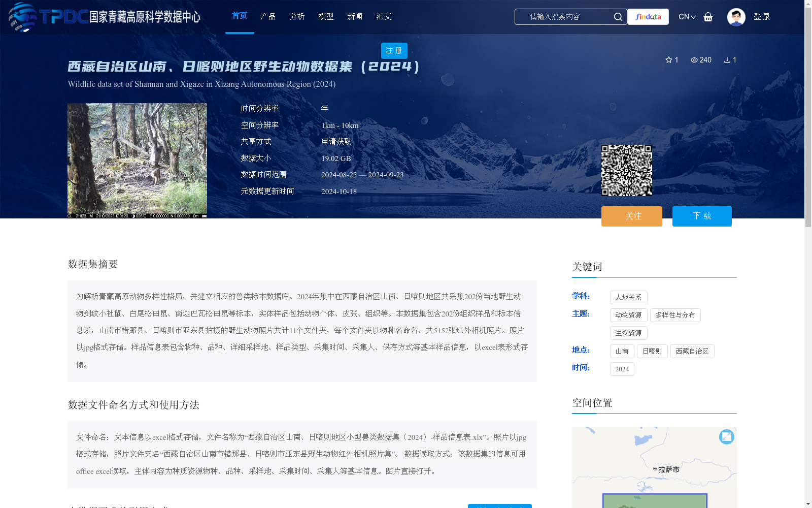The image size is (812, 508).
Task: Click the user avatar icon
Action: (736, 17)
